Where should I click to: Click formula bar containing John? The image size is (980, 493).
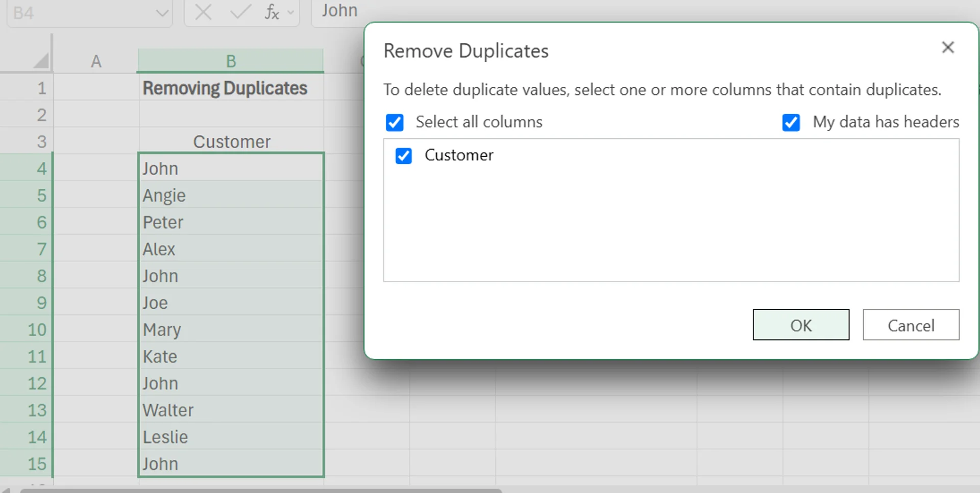[x=646, y=11]
